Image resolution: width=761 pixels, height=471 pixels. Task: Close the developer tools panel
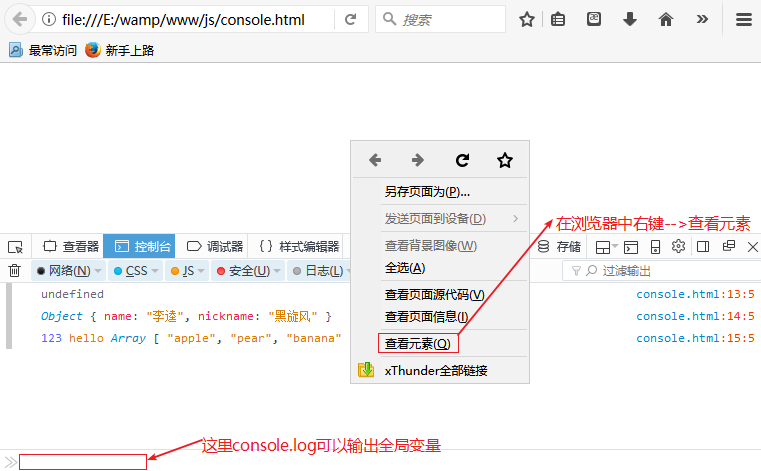(x=753, y=247)
